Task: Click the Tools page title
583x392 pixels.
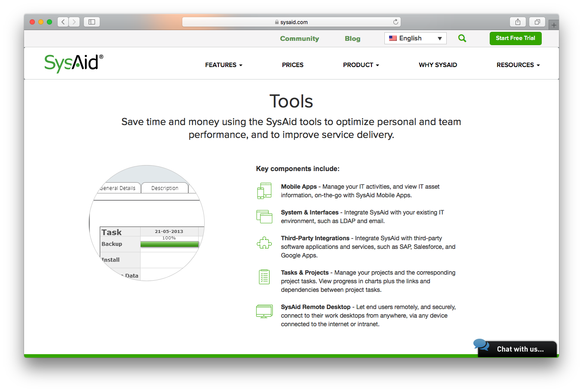Action: [291, 101]
